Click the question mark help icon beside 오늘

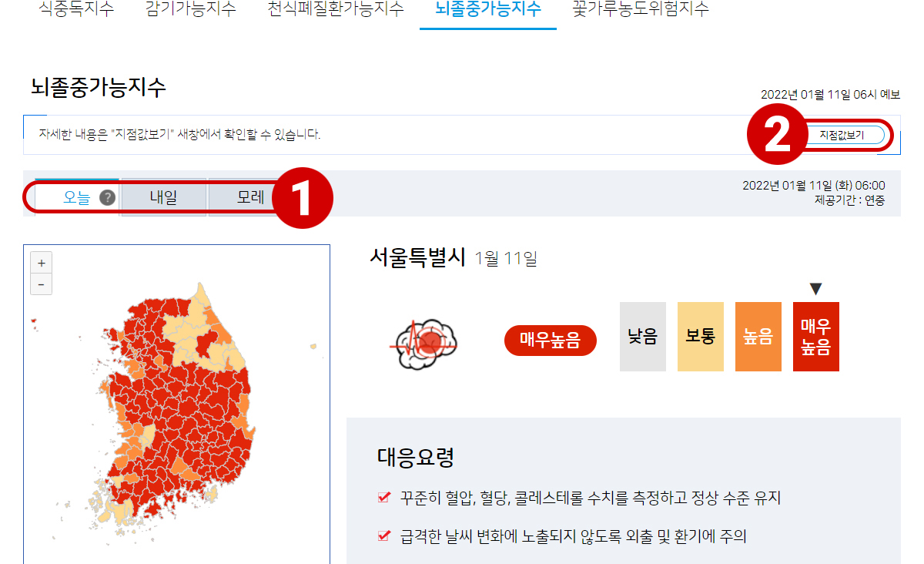pyautogui.click(x=108, y=197)
